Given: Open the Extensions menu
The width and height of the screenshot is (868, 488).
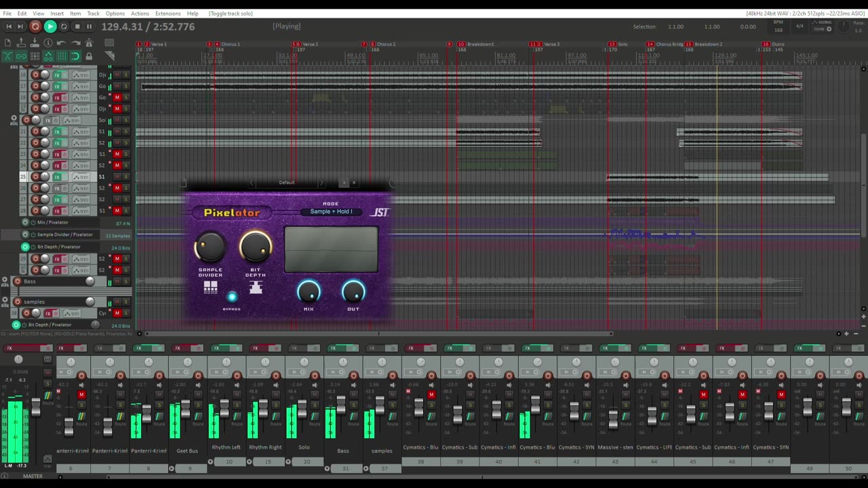Looking at the screenshot, I should click(x=167, y=14).
